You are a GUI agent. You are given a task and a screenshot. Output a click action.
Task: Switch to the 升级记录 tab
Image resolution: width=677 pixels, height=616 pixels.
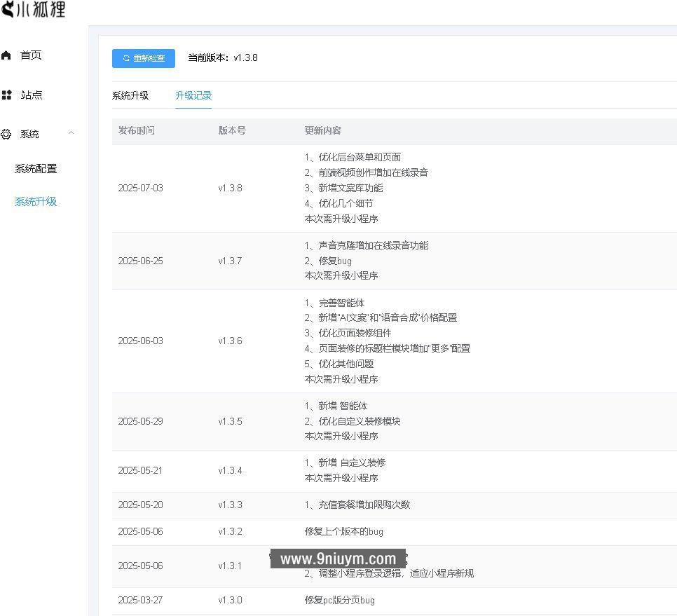point(193,95)
